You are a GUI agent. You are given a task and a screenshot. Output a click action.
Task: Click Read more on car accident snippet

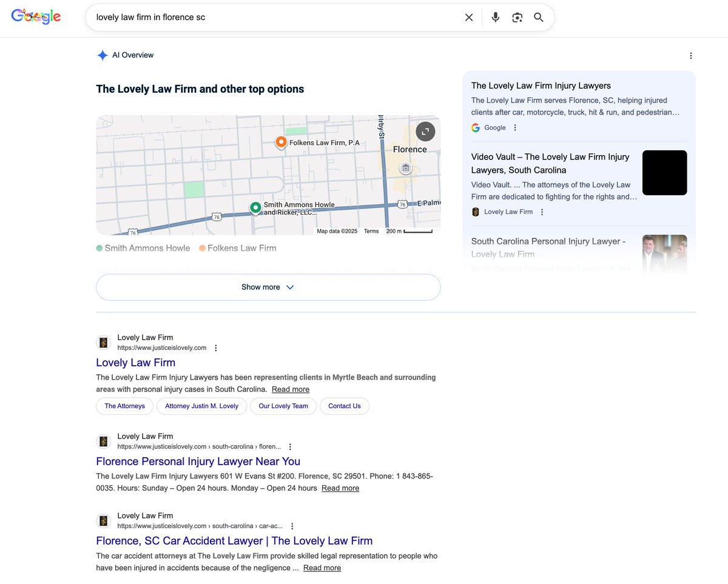pyautogui.click(x=322, y=568)
